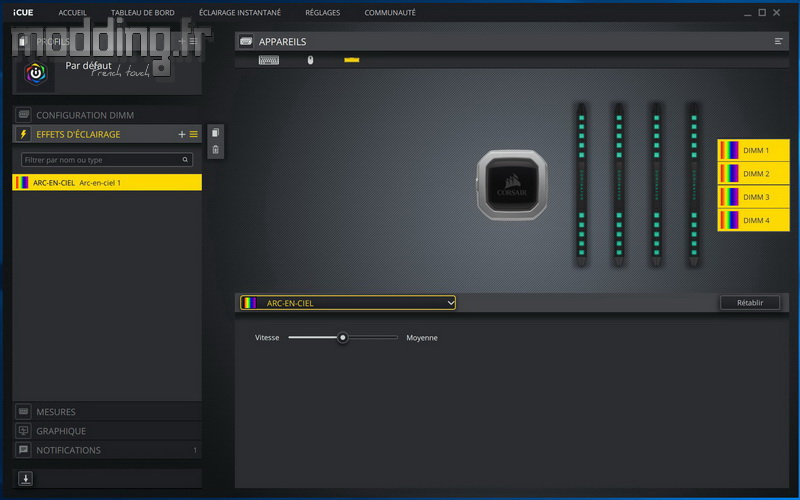Open COMMUNAUTÉ menu

(390, 13)
